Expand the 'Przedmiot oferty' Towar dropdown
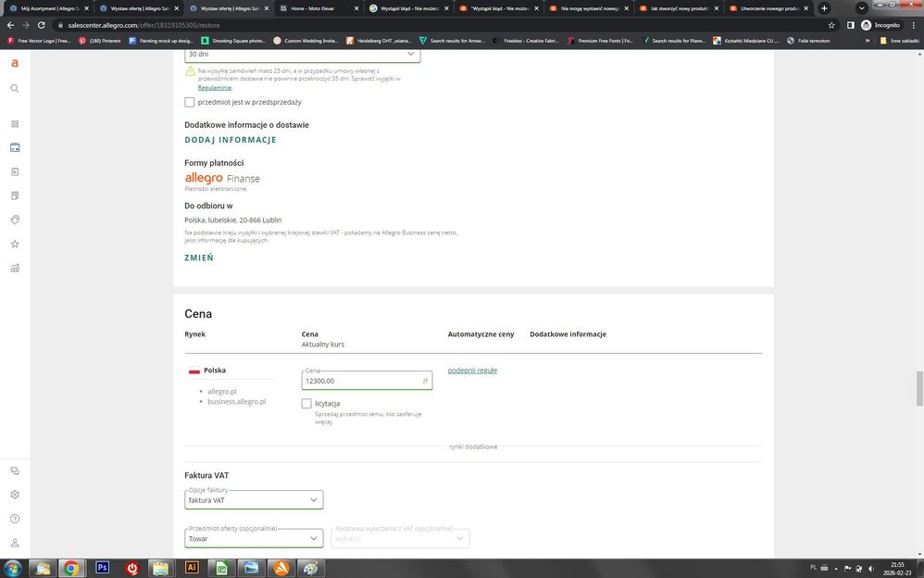The width and height of the screenshot is (924, 578). [254, 538]
